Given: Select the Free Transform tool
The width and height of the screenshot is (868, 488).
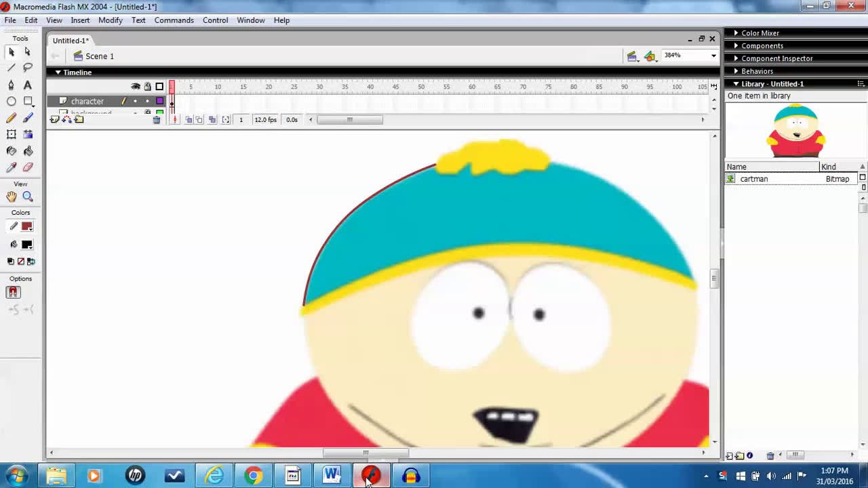Looking at the screenshot, I should point(11,134).
